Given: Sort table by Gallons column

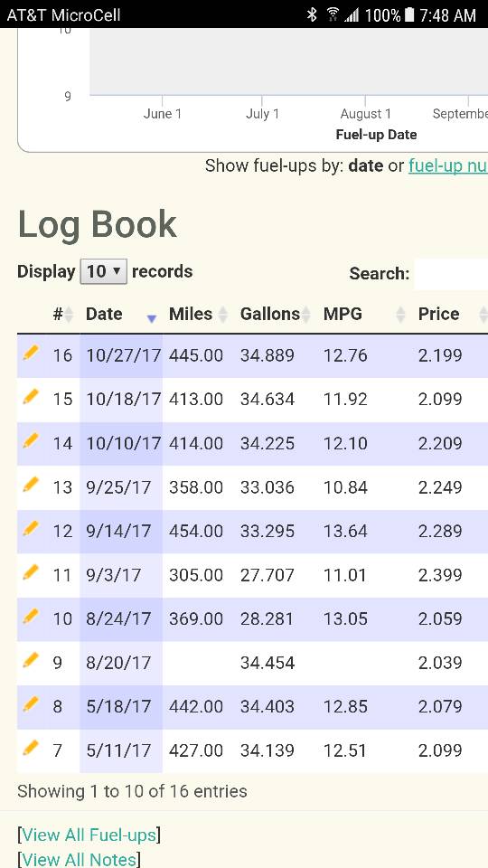Looking at the screenshot, I should [276, 314].
